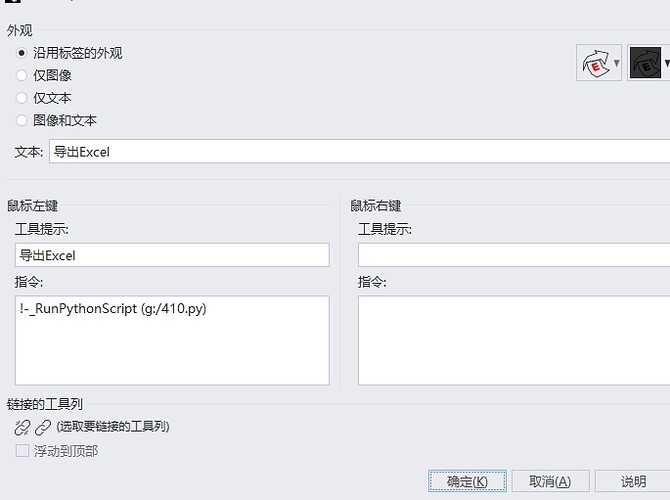Click the 链接的工具列 section heading

[x=45, y=404]
